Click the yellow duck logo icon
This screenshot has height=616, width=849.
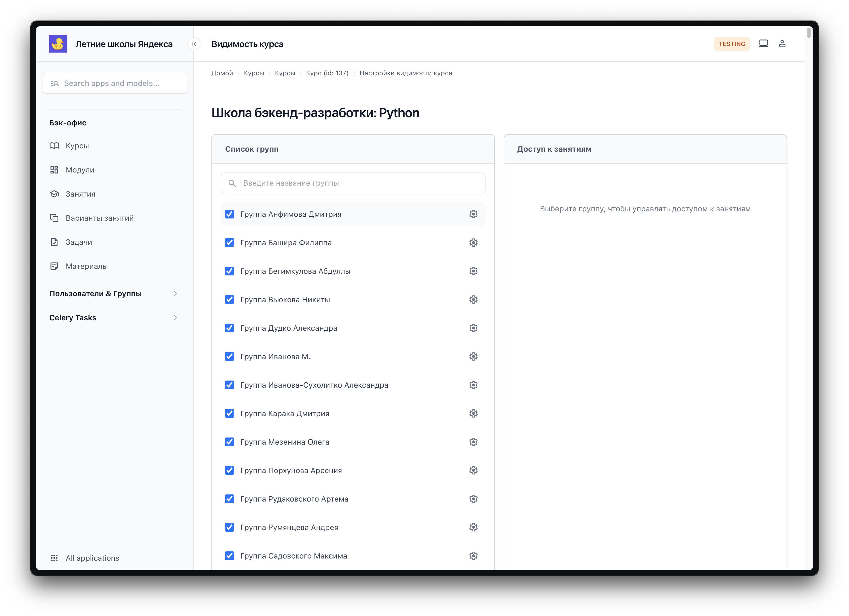click(x=58, y=44)
